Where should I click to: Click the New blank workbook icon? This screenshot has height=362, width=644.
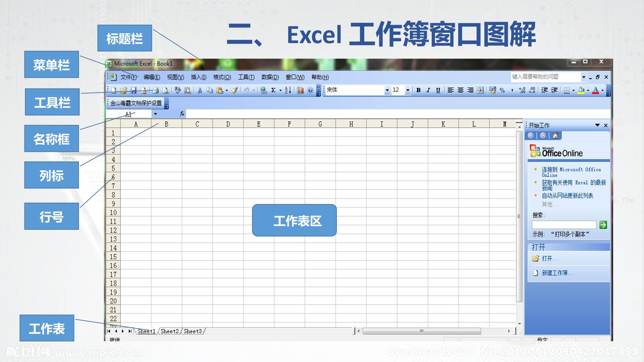point(114,90)
